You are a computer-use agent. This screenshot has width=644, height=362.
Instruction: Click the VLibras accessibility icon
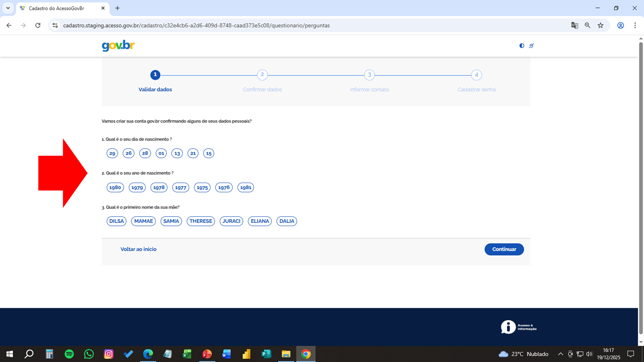pyautogui.click(x=531, y=46)
